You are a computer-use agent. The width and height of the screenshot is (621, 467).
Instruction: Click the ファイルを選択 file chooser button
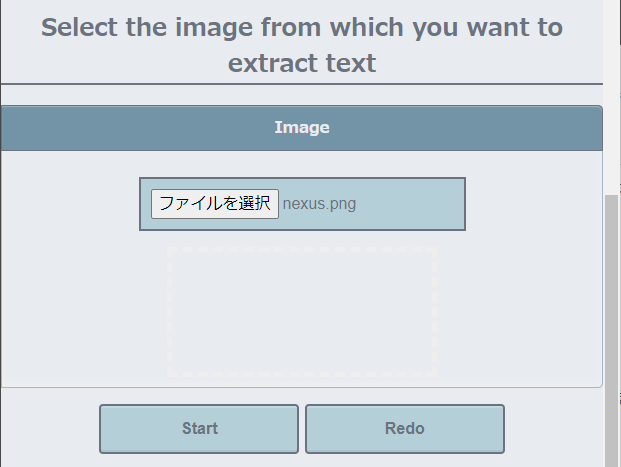click(x=215, y=204)
